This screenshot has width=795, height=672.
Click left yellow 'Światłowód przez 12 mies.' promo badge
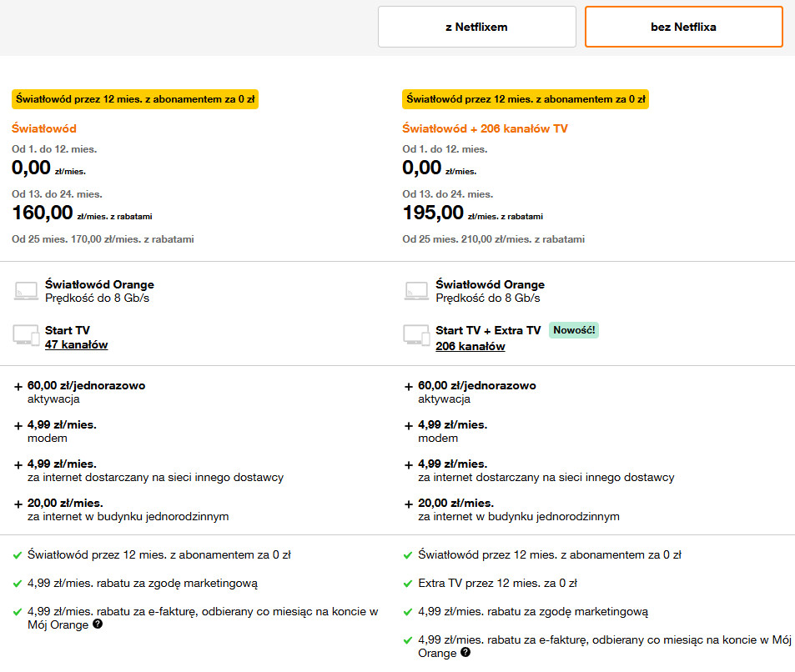[135, 99]
